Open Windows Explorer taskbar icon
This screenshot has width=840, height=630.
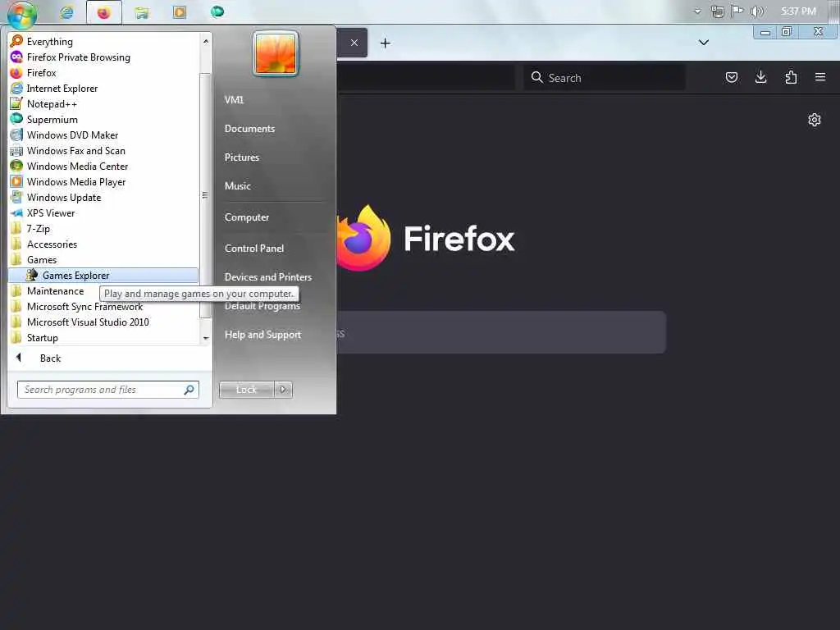pyautogui.click(x=141, y=11)
